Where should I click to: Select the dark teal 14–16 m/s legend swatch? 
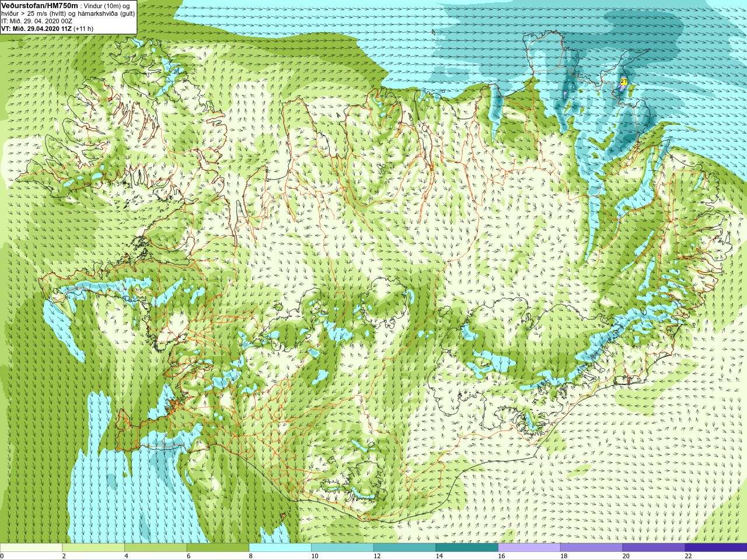coord(467,548)
